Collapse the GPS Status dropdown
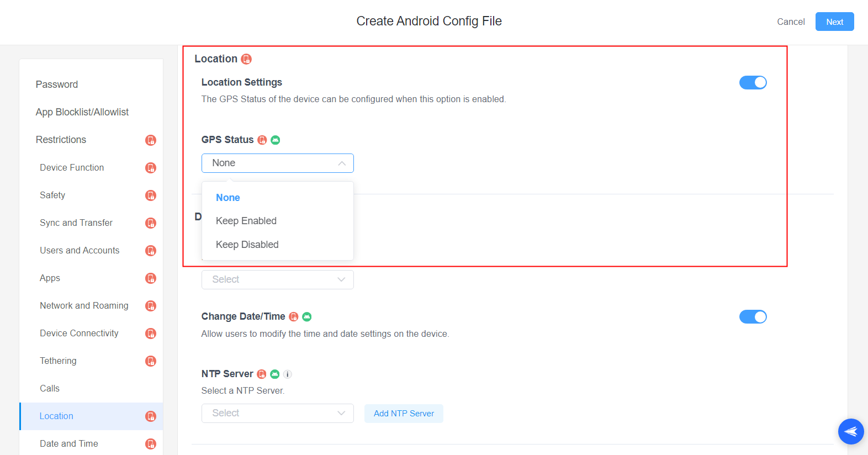 pos(341,163)
